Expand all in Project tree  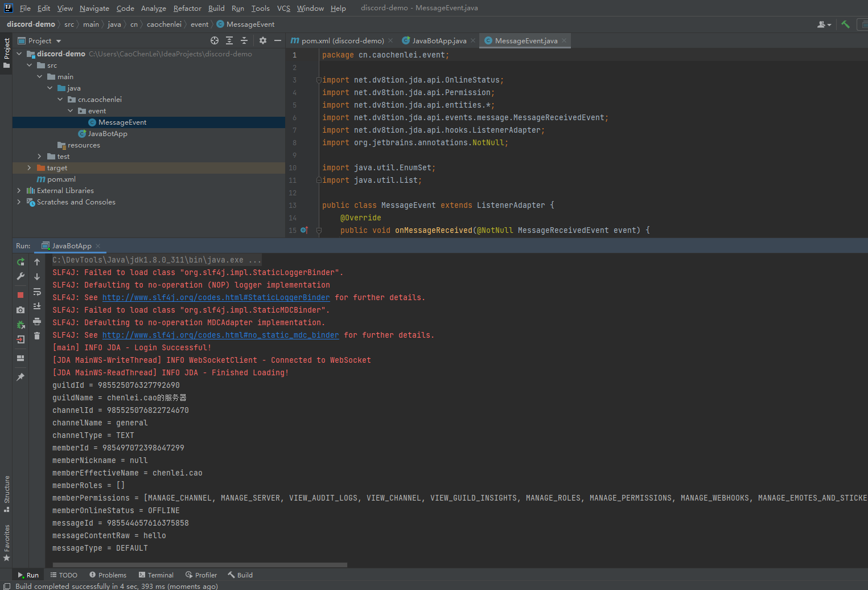pyautogui.click(x=229, y=40)
